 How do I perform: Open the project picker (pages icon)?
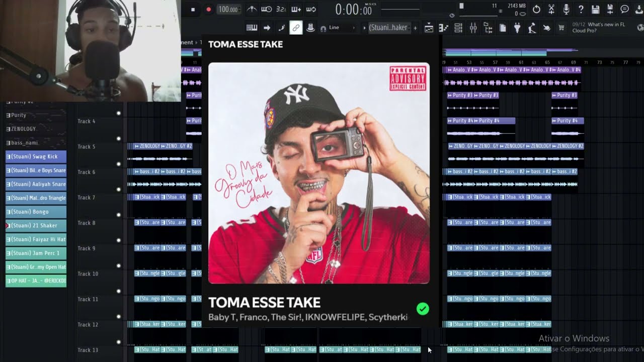tap(503, 28)
